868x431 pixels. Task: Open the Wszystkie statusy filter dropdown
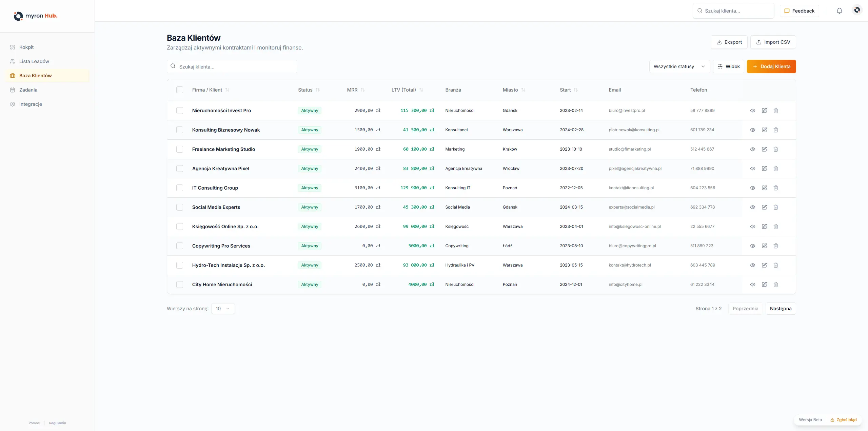[x=679, y=66]
